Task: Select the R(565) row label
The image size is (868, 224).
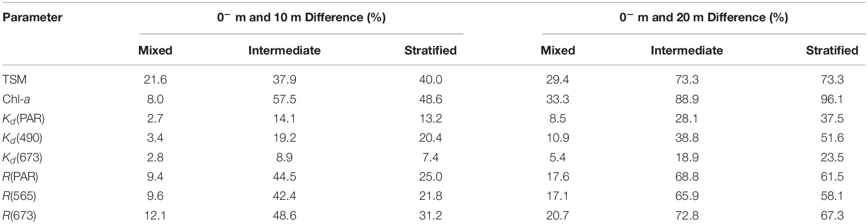Action: point(19,196)
